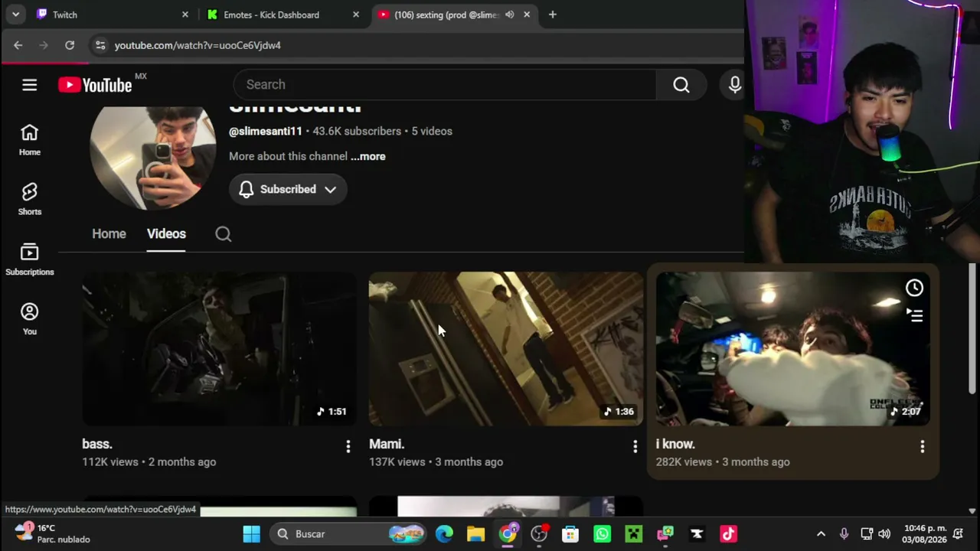Screen dimensions: 980x551
Task: Expand channel description with '...more'
Action: coord(367,156)
